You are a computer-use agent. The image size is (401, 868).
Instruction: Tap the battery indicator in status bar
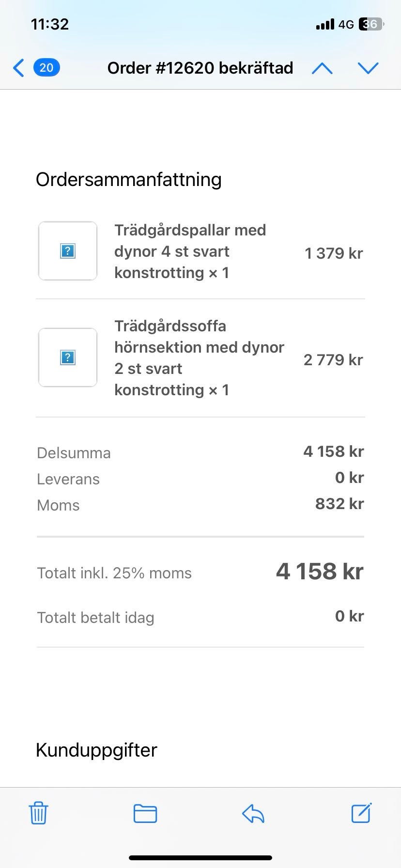[x=371, y=24]
